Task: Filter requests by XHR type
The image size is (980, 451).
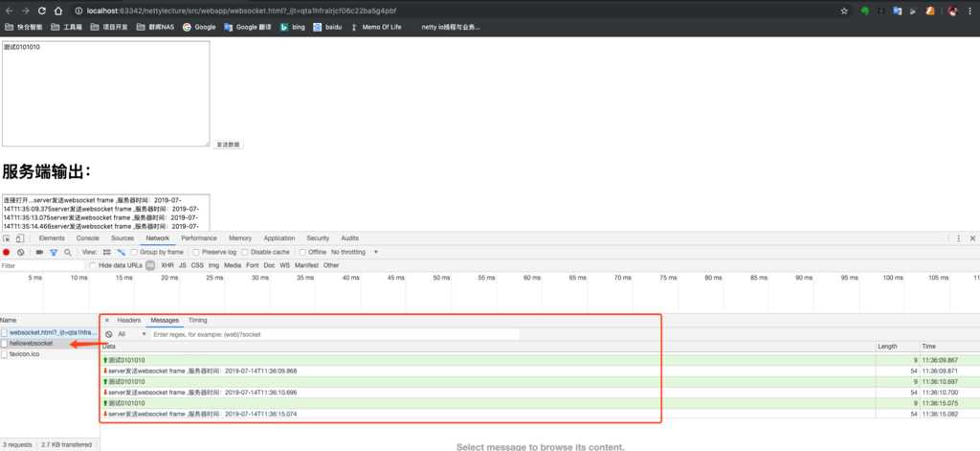Action: coord(167,265)
